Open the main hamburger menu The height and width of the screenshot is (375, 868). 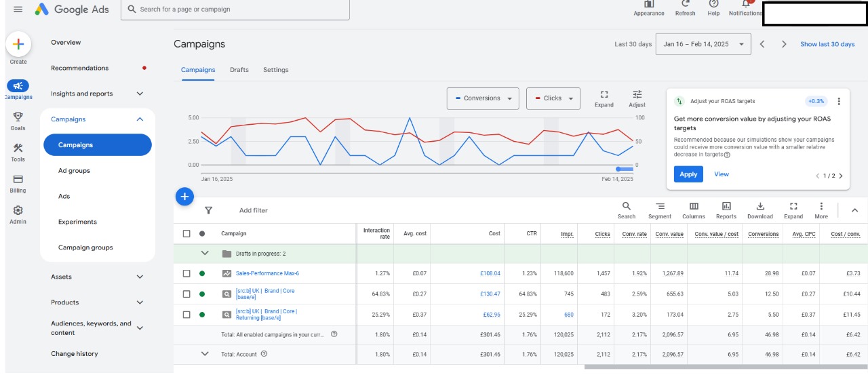pyautogui.click(x=18, y=9)
